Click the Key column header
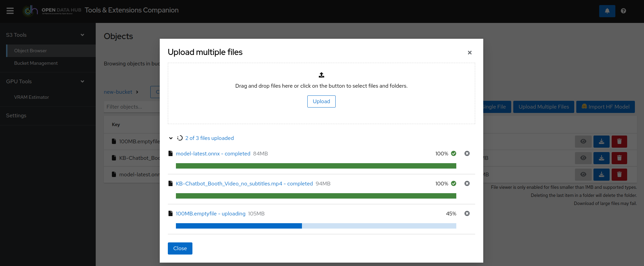The width and height of the screenshot is (644, 266). click(116, 125)
